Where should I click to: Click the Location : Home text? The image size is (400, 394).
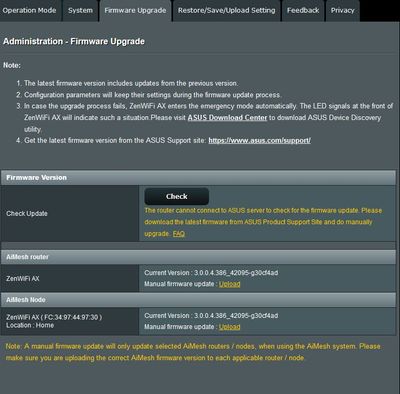coord(30,325)
